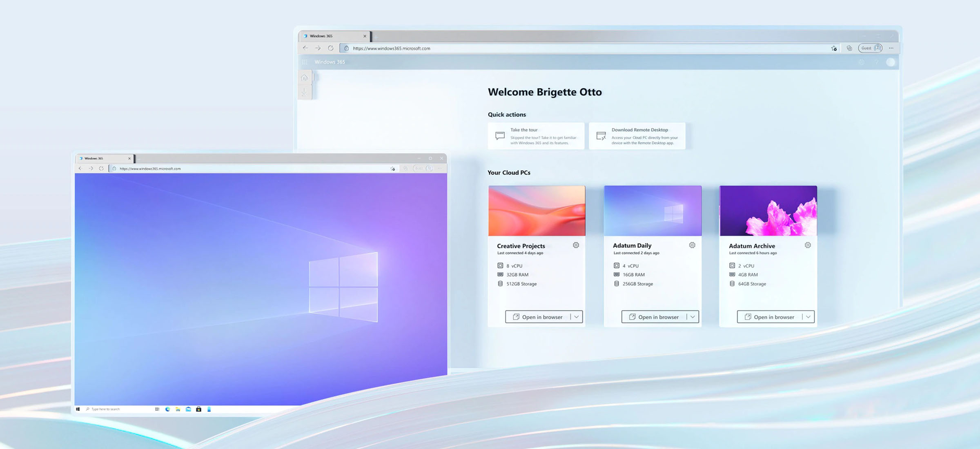The width and height of the screenshot is (980, 449).
Task: Refresh the page in the rear browser window
Action: coord(331,48)
